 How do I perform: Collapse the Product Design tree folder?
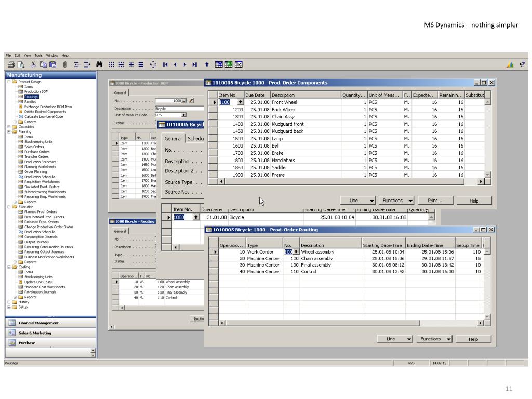click(x=9, y=82)
